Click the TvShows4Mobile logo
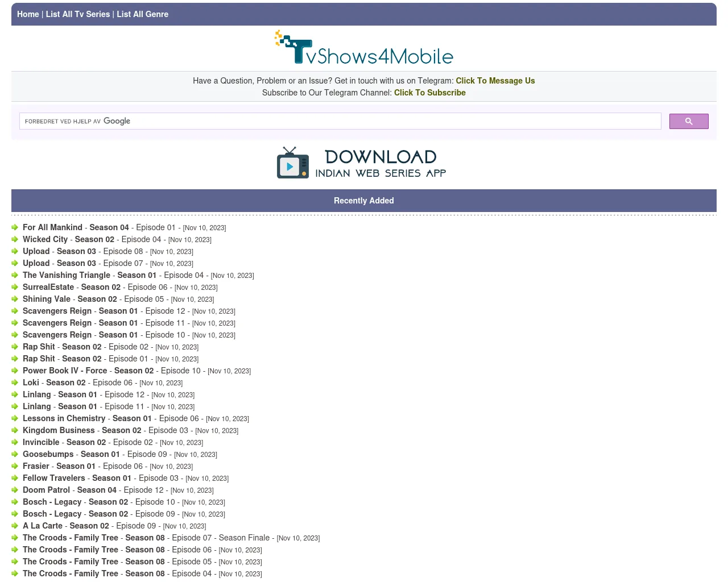This screenshot has height=582, width=728. point(364,48)
